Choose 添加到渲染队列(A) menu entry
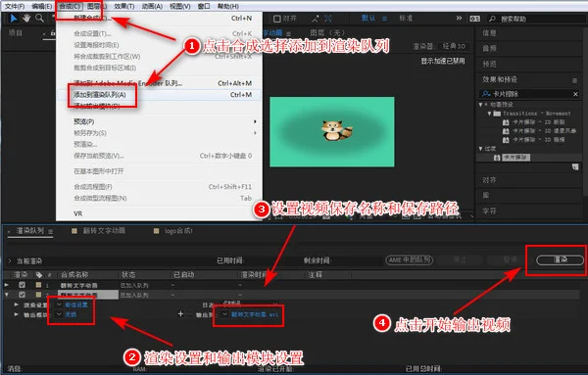588x375 pixels. pos(159,95)
